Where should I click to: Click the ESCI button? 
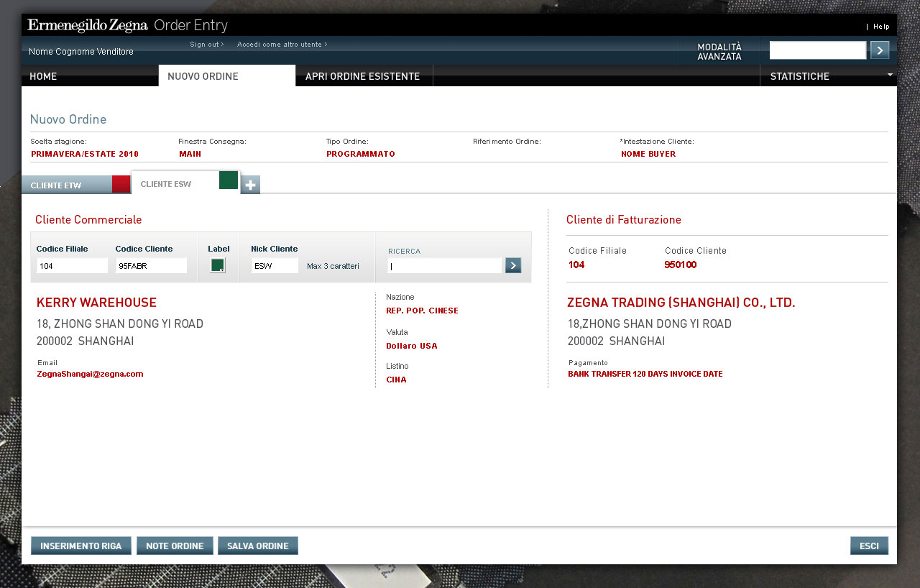tap(869, 546)
